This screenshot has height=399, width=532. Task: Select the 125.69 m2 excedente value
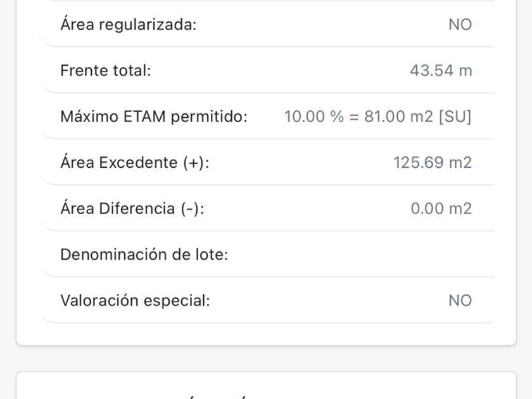pyautogui.click(x=432, y=163)
